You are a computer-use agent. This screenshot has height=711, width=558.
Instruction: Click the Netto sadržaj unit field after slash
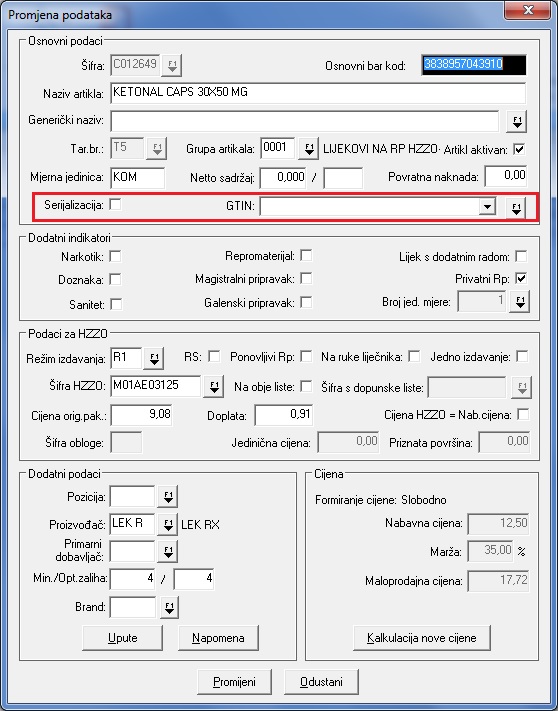(343, 177)
